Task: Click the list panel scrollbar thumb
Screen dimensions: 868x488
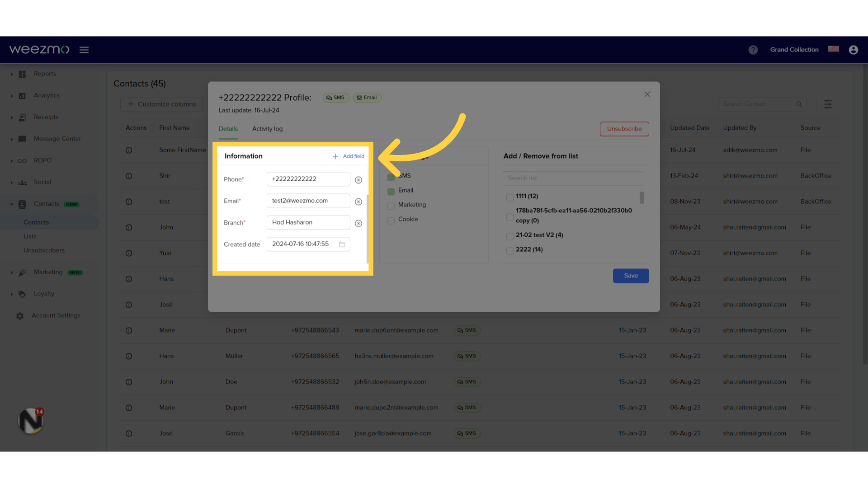Action: click(642, 197)
